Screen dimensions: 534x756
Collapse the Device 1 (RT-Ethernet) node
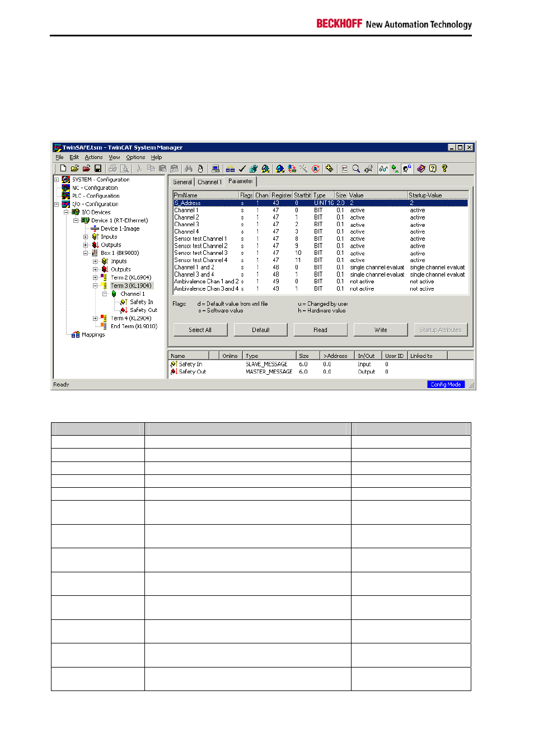point(76,221)
